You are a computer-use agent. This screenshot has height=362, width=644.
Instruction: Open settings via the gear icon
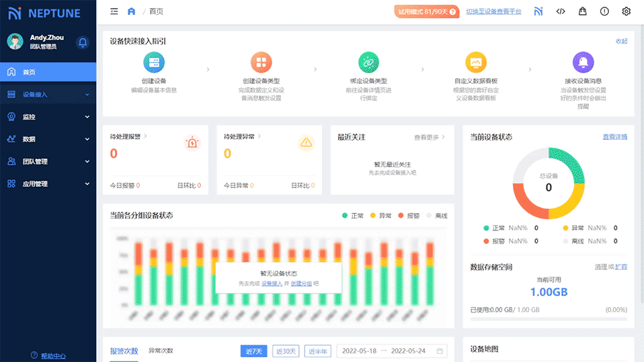click(627, 11)
